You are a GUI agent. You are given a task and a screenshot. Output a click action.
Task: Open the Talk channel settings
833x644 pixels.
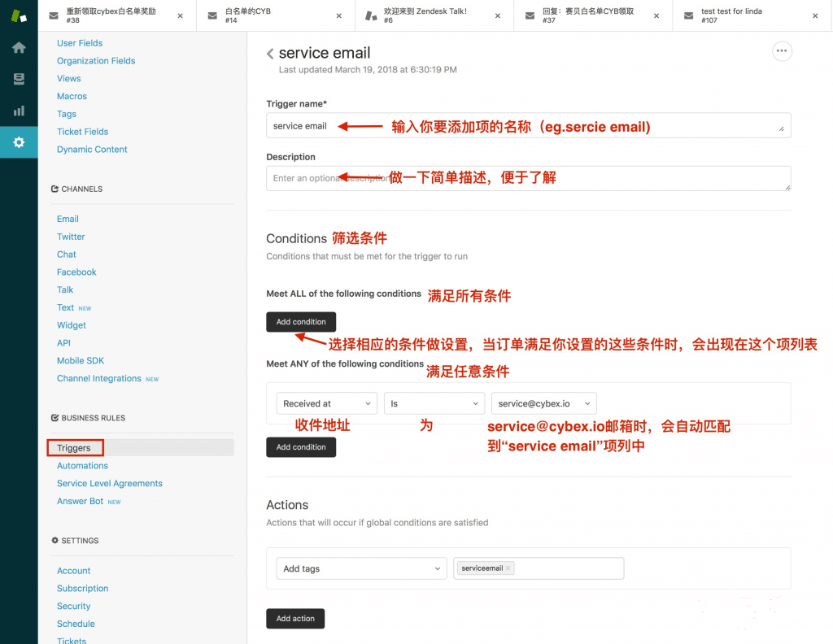(65, 289)
